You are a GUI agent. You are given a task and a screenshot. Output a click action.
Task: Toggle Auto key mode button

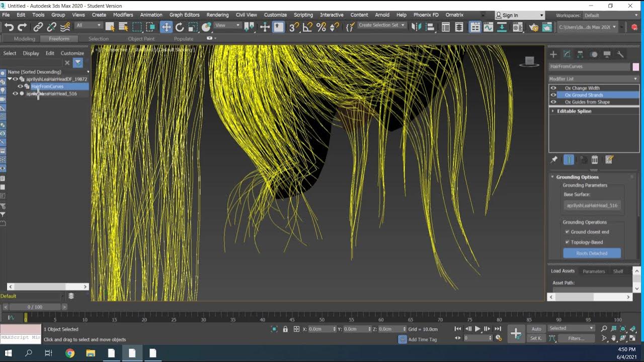tap(536, 329)
